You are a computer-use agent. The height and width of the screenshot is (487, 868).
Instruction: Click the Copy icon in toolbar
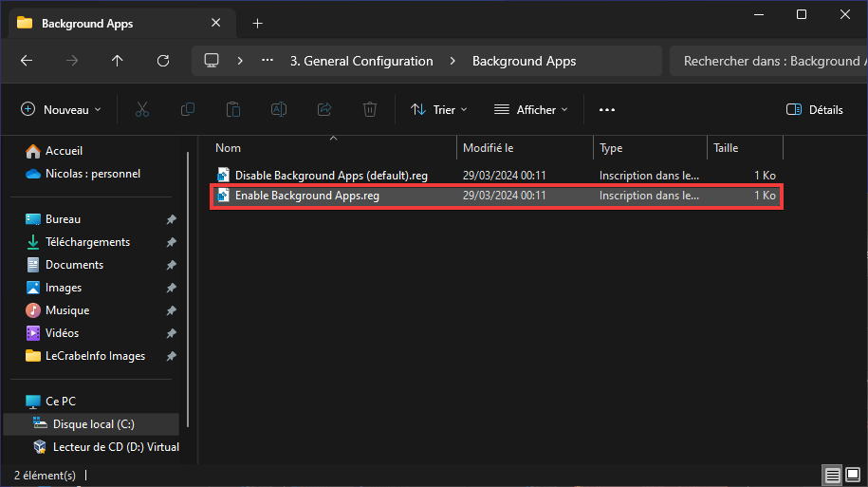click(x=188, y=110)
